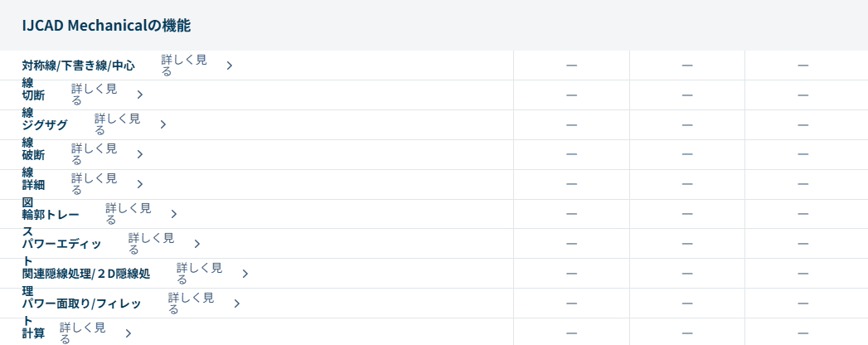Click the chevron arrow in the 切断線 row
868x345 pixels.
pos(140,95)
